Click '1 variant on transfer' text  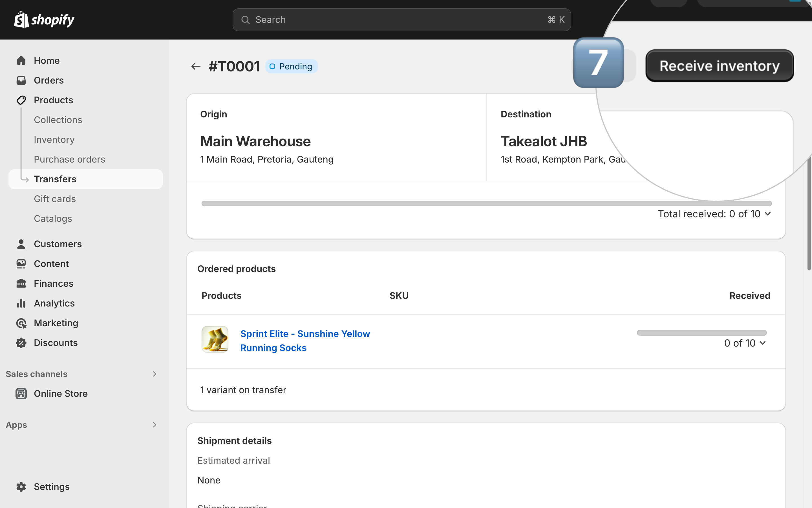243,390
